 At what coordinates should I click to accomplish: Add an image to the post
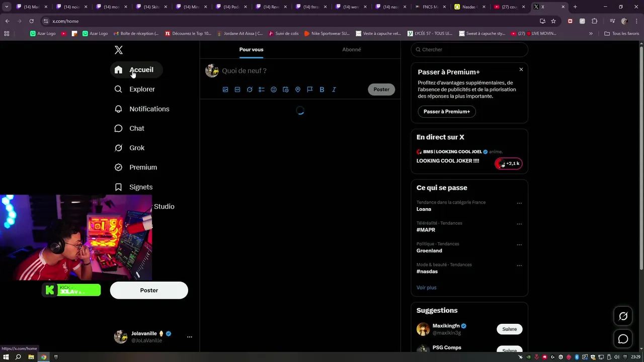coord(225,89)
